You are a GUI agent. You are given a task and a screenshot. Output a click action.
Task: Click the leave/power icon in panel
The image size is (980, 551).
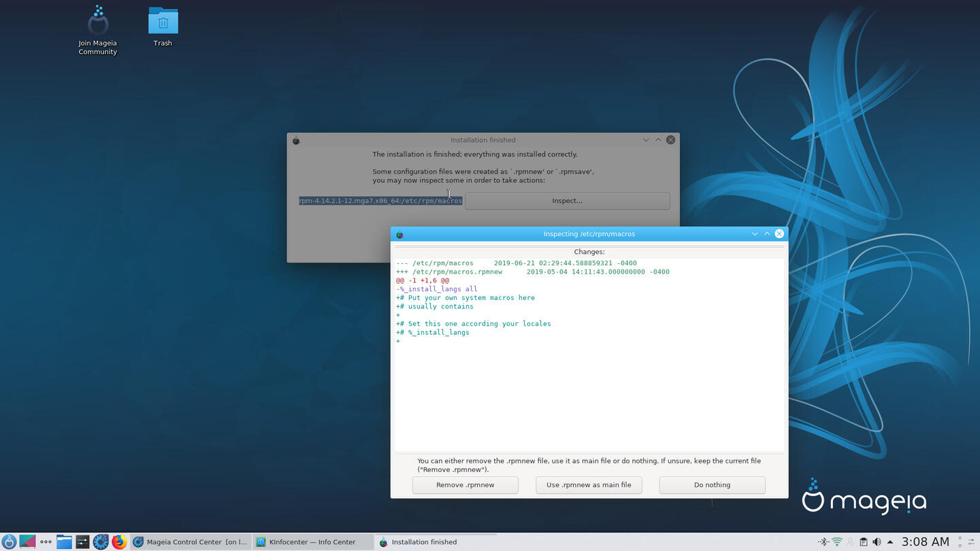960,546
